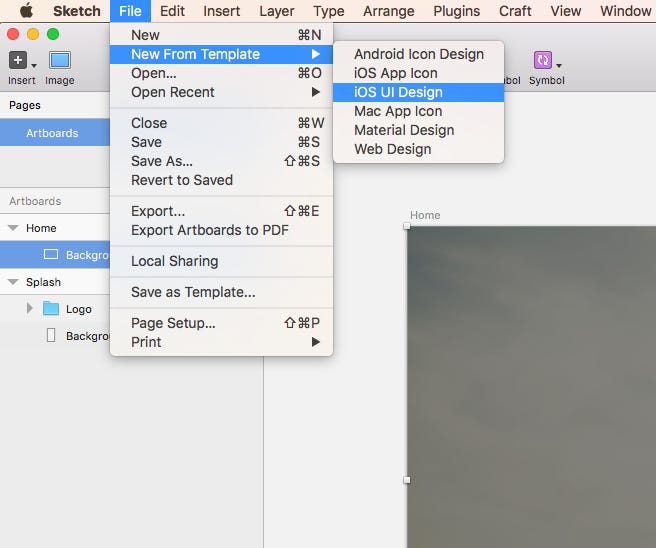Viewport: 656px width, 548px height.
Task: Open the Plugins menu
Action: (456, 11)
